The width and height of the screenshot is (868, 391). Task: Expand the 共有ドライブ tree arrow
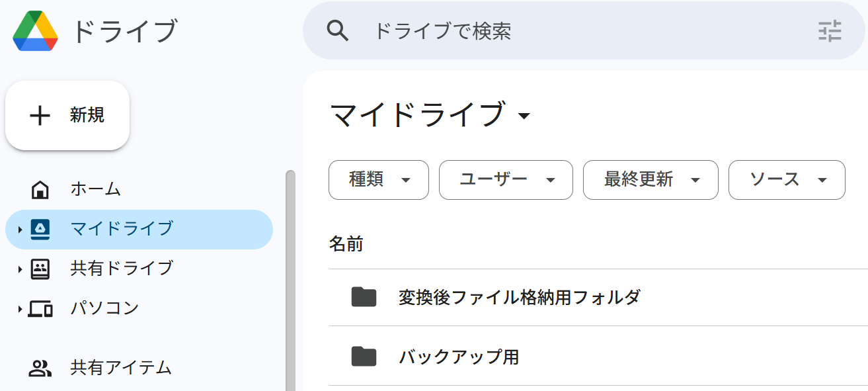pyautogui.click(x=20, y=269)
